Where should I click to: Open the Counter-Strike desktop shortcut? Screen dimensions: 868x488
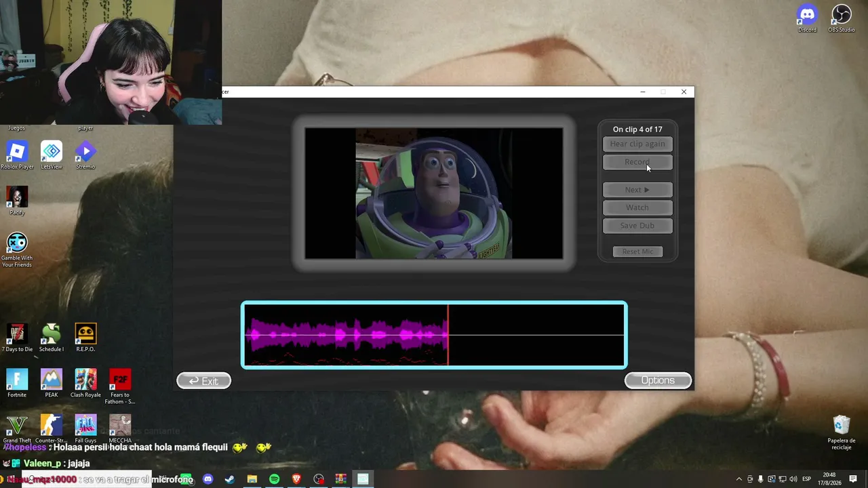tap(51, 428)
